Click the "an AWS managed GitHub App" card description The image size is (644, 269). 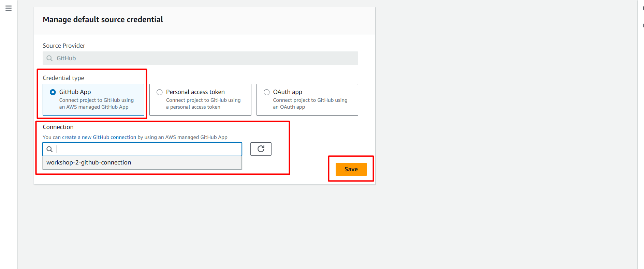coord(94,107)
